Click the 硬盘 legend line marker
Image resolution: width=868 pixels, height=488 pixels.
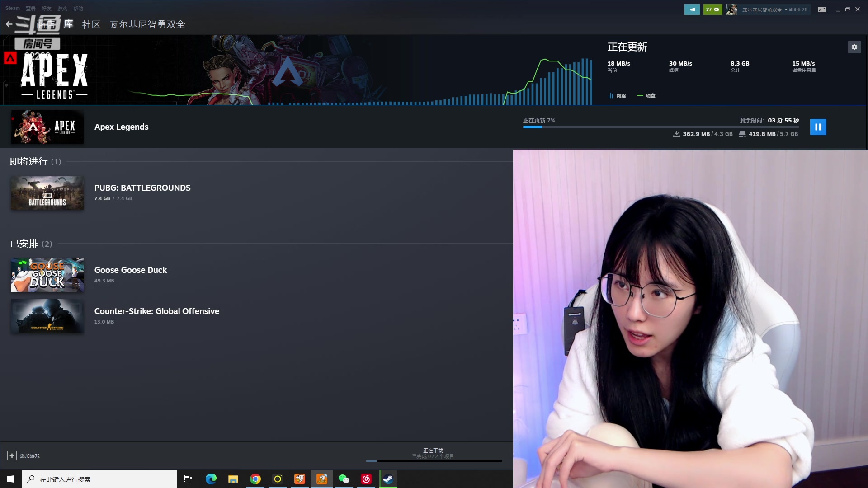(x=640, y=95)
